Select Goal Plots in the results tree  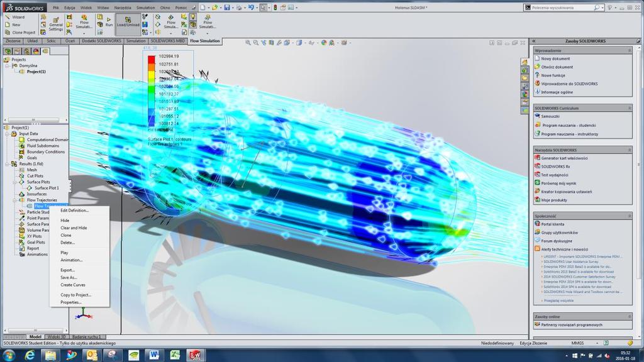coord(36,243)
